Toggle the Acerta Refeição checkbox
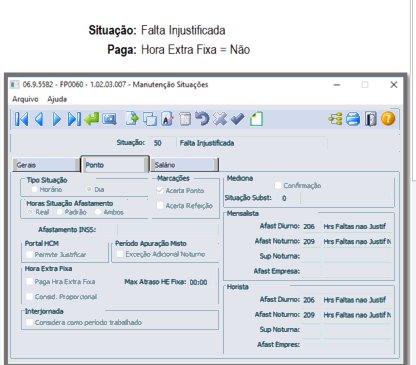 click(x=160, y=205)
